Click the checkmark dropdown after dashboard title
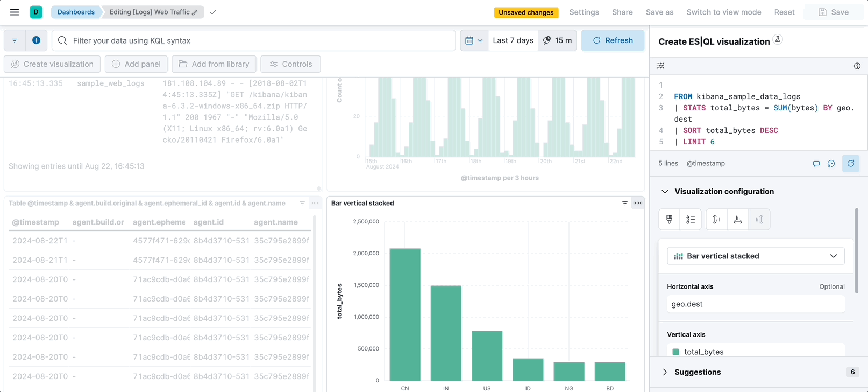 [x=213, y=12]
